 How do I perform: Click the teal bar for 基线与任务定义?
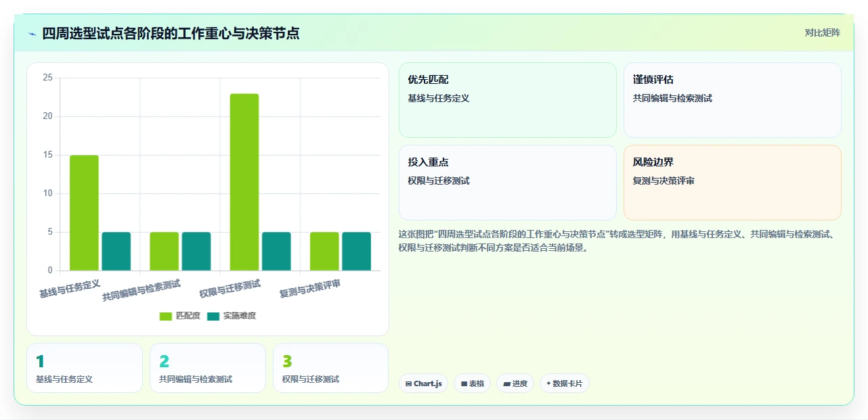pos(116,252)
